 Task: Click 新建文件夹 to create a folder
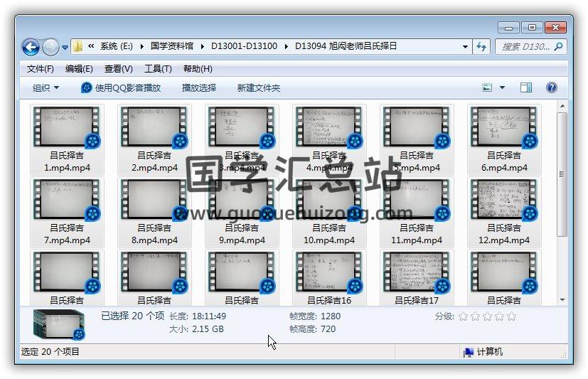(x=258, y=88)
